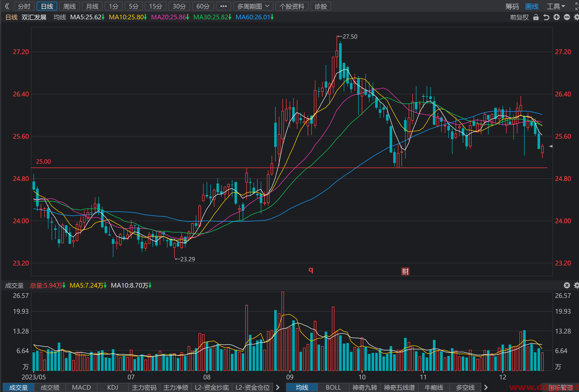579x392 pixels.
Task: Choose the 30分 period
Action: 179,6
